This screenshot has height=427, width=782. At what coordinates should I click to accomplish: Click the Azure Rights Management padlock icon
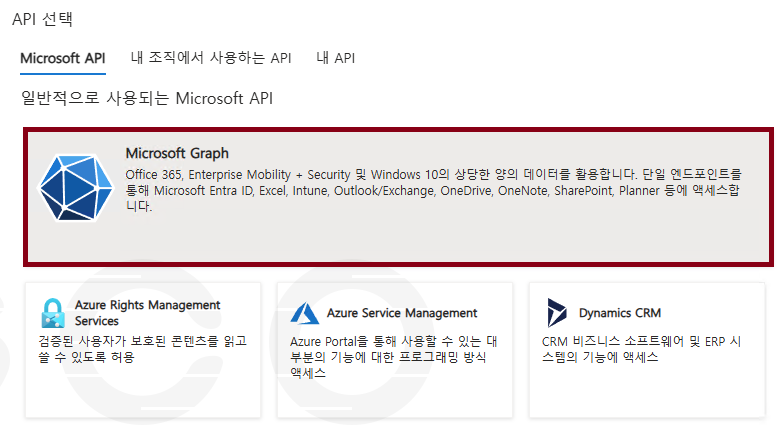53,313
